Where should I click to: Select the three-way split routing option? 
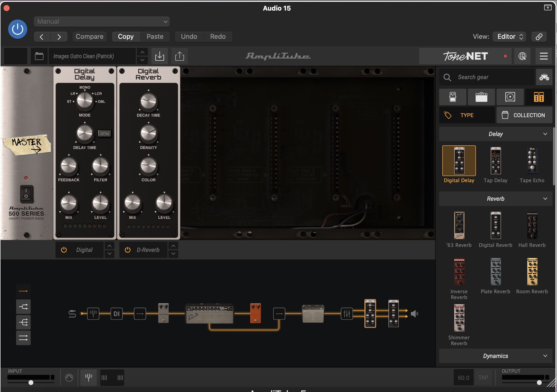pyautogui.click(x=23, y=322)
